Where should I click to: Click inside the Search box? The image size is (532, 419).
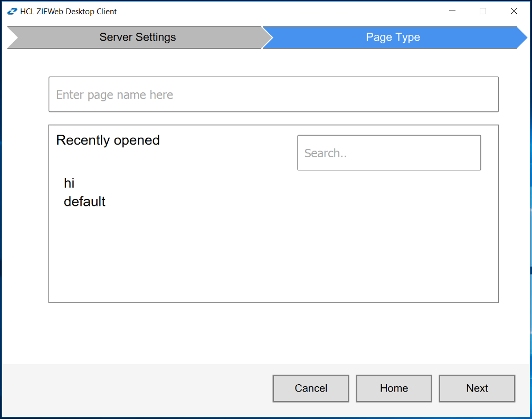(x=389, y=153)
